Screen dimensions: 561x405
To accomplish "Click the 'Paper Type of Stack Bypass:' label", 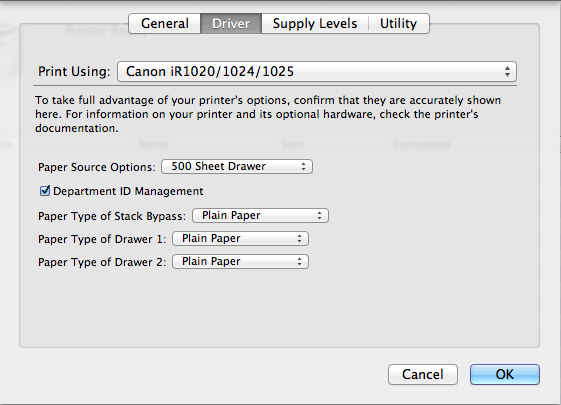I will point(112,216).
